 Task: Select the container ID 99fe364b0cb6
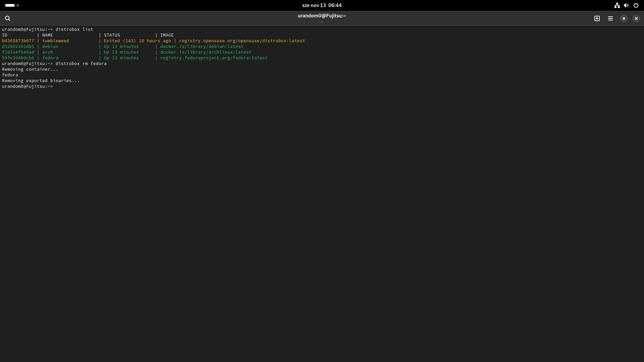pyautogui.click(x=18, y=58)
